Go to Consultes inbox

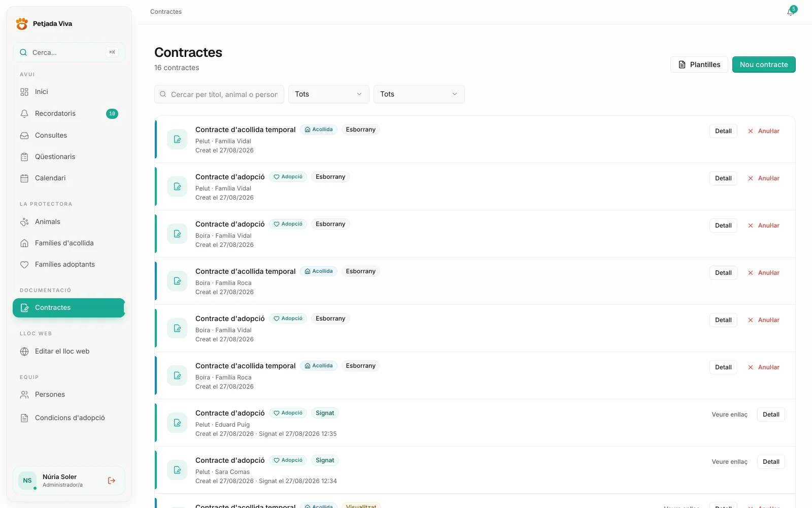click(x=69, y=136)
